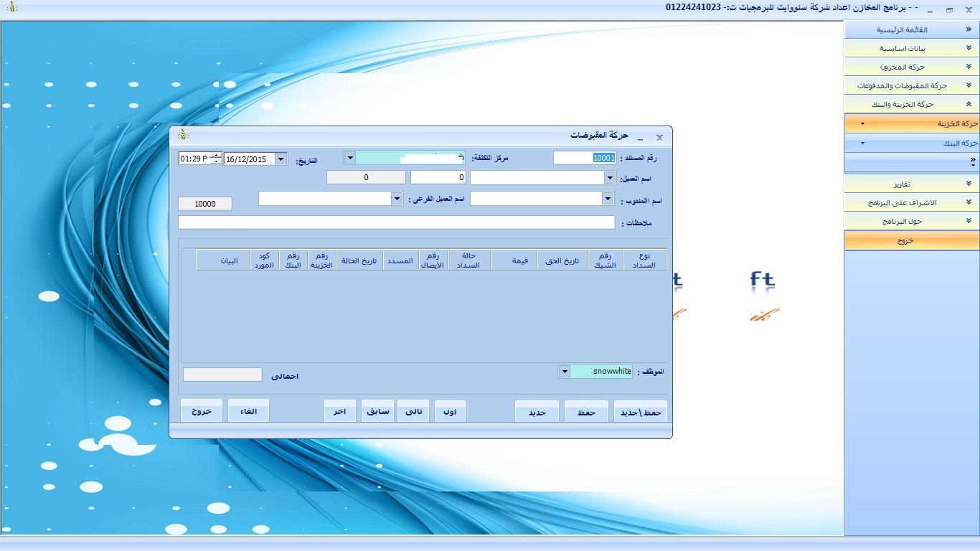
Task: Open the اسم العميل dropdown list
Action: click(609, 177)
